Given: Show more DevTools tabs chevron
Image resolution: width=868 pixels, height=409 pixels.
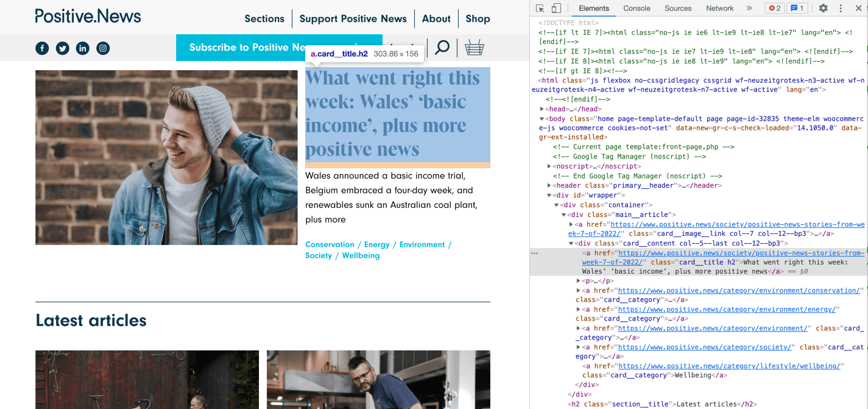Looking at the screenshot, I should click(x=749, y=9).
